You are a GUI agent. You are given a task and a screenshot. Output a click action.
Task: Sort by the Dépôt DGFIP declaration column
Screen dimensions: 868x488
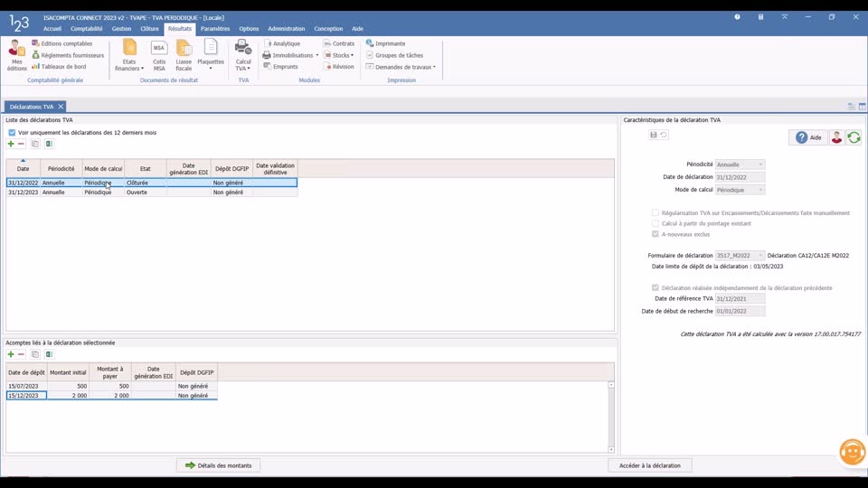[232, 168]
